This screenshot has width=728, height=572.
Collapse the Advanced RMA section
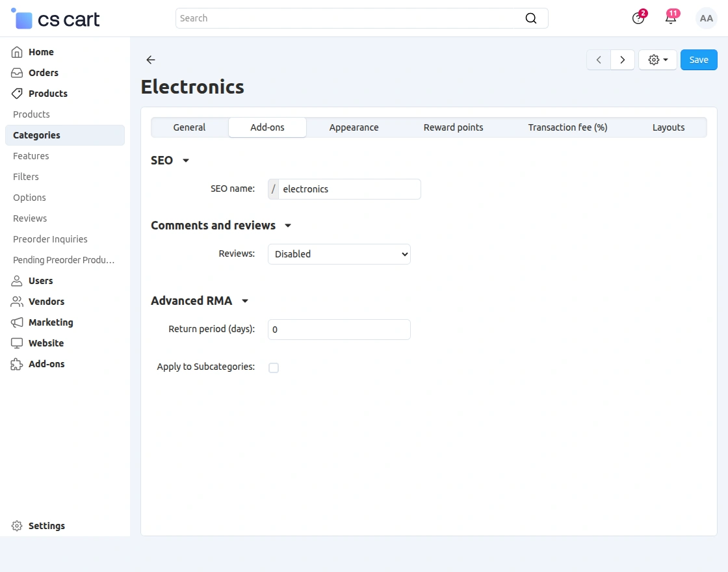point(245,301)
